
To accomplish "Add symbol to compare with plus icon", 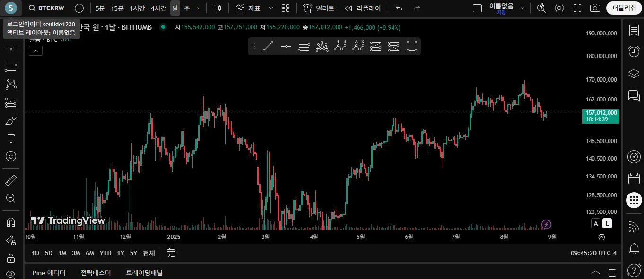I will (79, 8).
